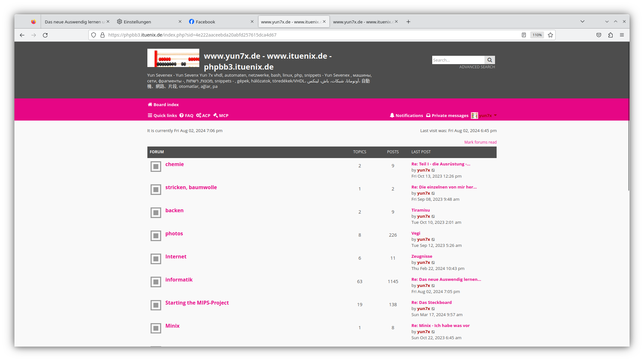The image size is (644, 361).
Task: Click Mark forums read link
Action: coord(480,142)
